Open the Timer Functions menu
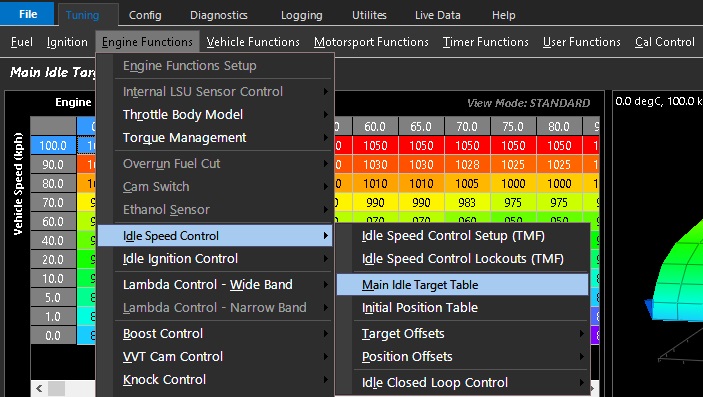This screenshot has height=397, width=703. pos(486,42)
